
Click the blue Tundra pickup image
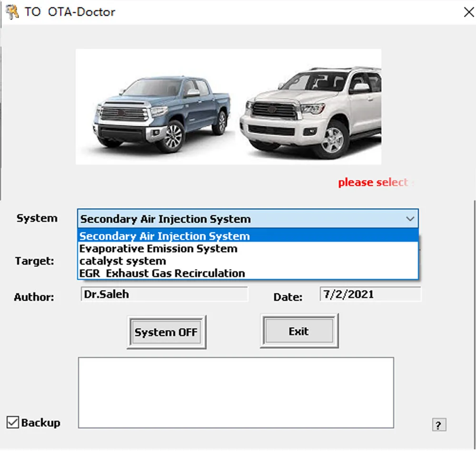pos(162,114)
